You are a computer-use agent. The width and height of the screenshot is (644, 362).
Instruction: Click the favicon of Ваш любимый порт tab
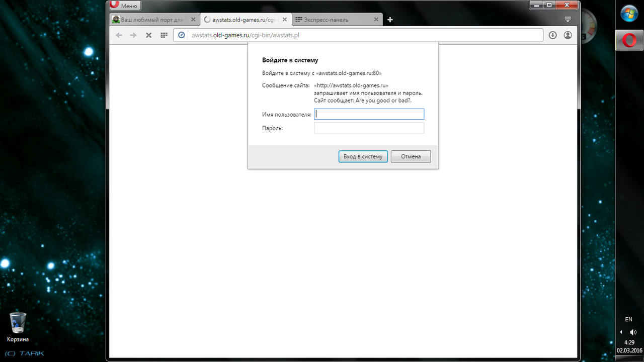tap(116, 20)
